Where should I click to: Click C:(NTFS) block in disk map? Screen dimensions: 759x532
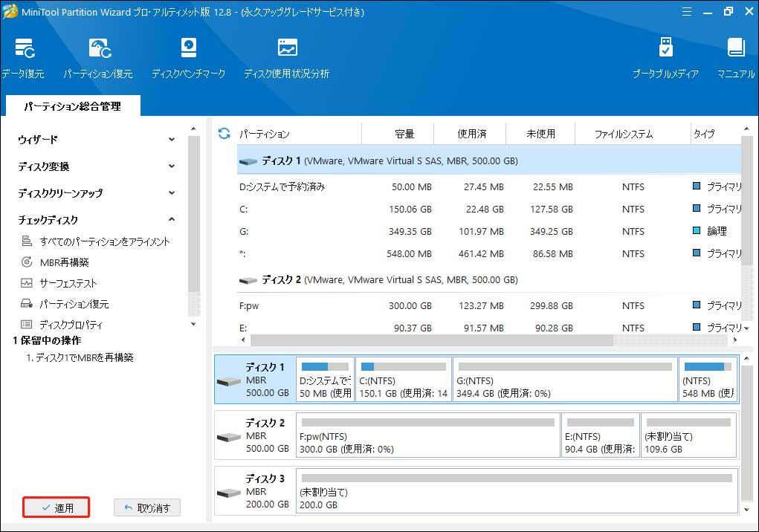click(x=404, y=379)
